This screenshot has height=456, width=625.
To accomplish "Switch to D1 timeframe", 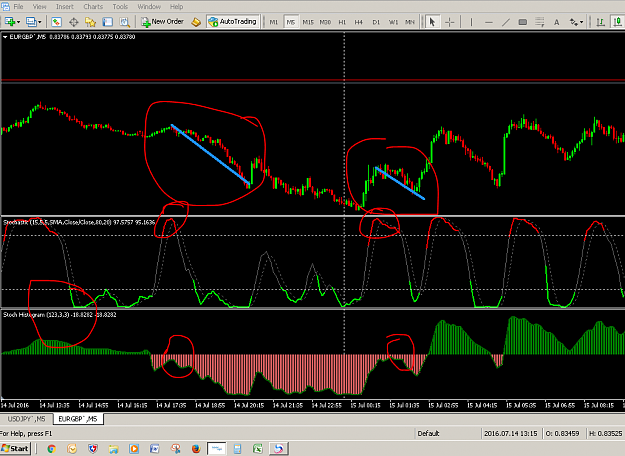I will (x=376, y=22).
